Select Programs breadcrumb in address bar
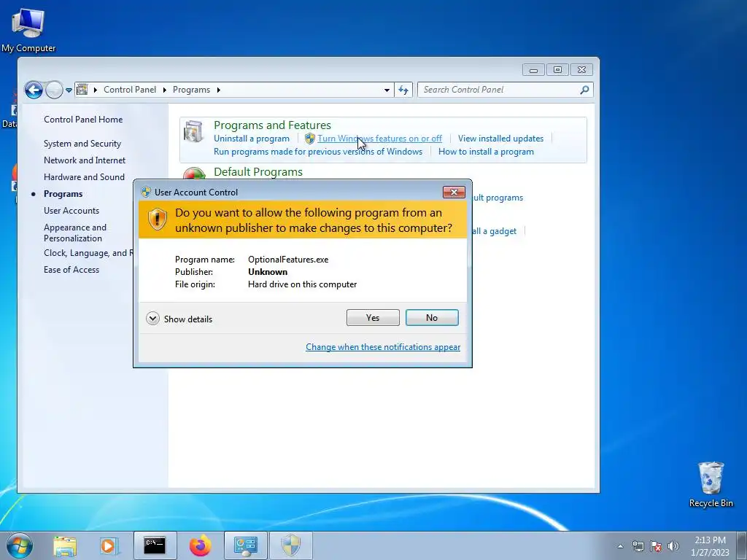This screenshot has height=560, width=747. 191,90
